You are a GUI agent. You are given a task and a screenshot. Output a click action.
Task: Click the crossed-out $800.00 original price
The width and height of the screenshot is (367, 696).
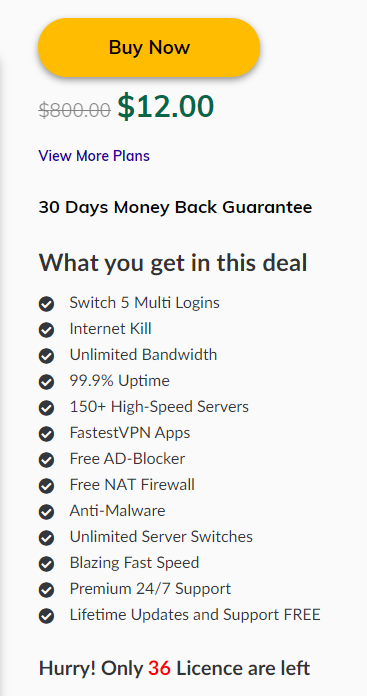click(75, 110)
